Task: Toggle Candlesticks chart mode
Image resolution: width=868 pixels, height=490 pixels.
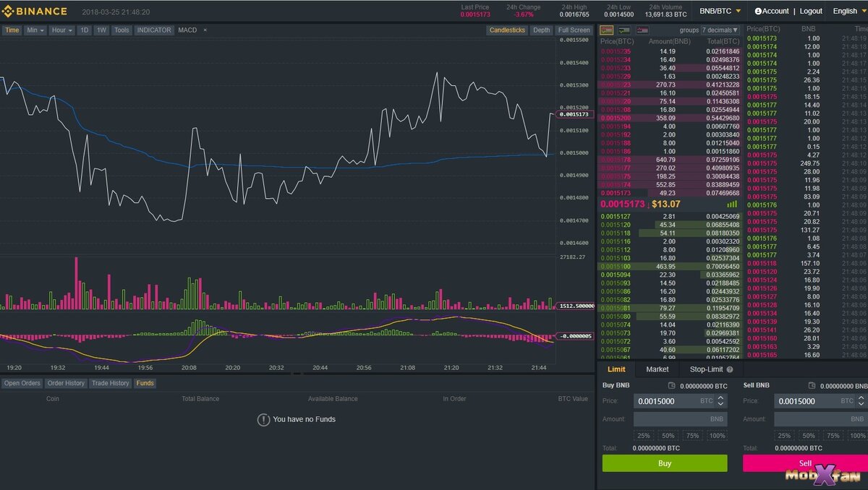Action: click(x=507, y=30)
